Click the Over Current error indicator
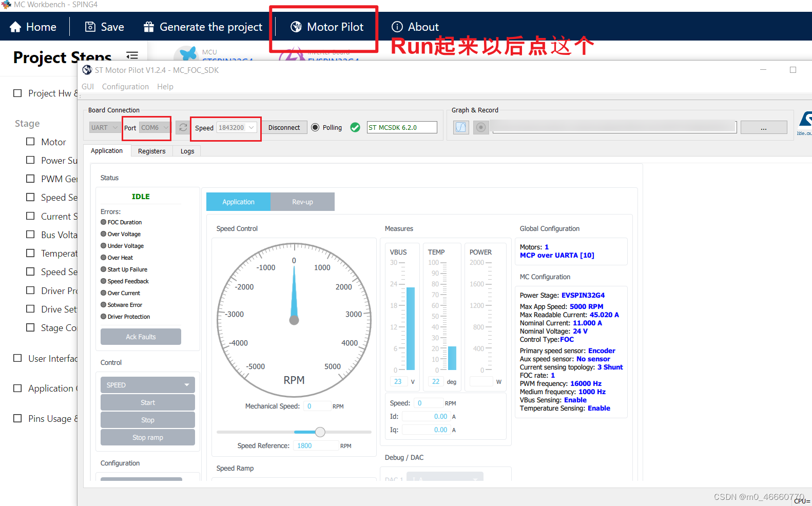The width and height of the screenshot is (812, 506). [104, 293]
